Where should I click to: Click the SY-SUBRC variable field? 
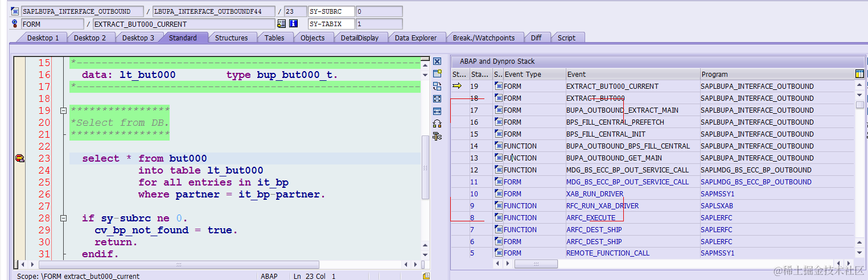(x=331, y=11)
